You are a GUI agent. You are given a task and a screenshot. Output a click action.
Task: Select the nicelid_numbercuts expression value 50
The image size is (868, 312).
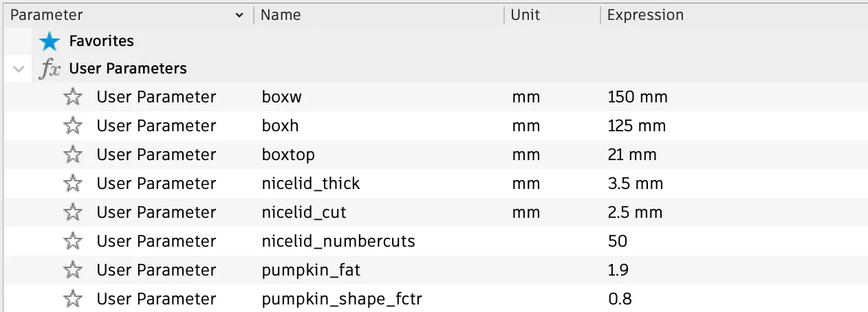click(x=618, y=241)
